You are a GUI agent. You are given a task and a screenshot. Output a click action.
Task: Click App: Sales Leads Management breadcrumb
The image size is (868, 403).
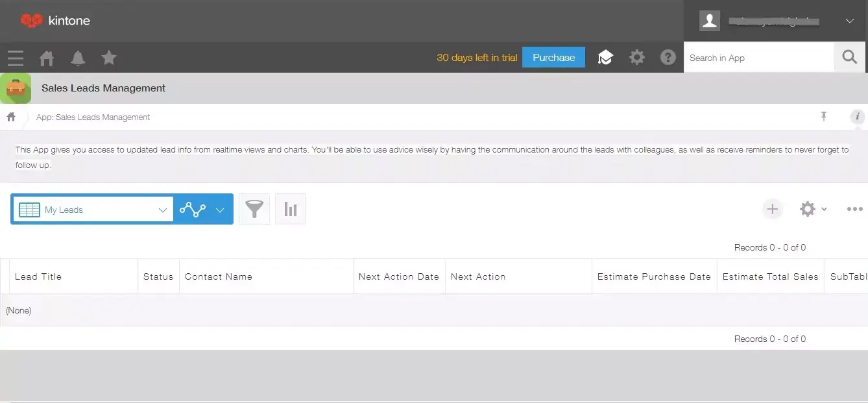[x=93, y=117]
